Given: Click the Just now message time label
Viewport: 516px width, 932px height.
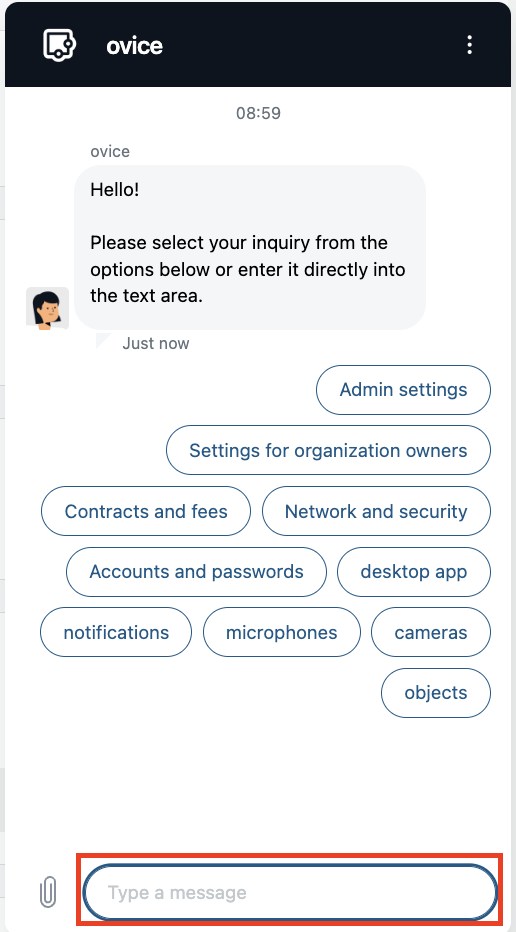Looking at the screenshot, I should (x=156, y=344).
